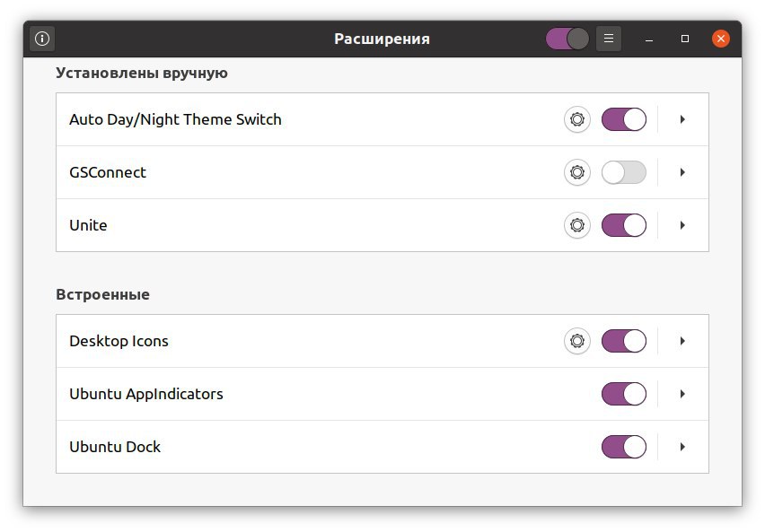Image resolution: width=765 pixels, height=532 pixels.
Task: Open settings gear for Auto Day/Night Theme Switch
Action: 577,119
